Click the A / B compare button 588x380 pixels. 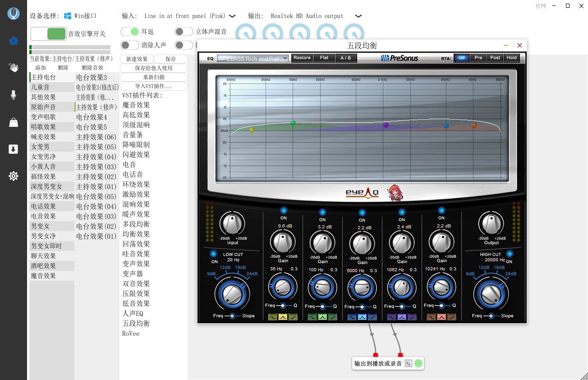pos(346,58)
